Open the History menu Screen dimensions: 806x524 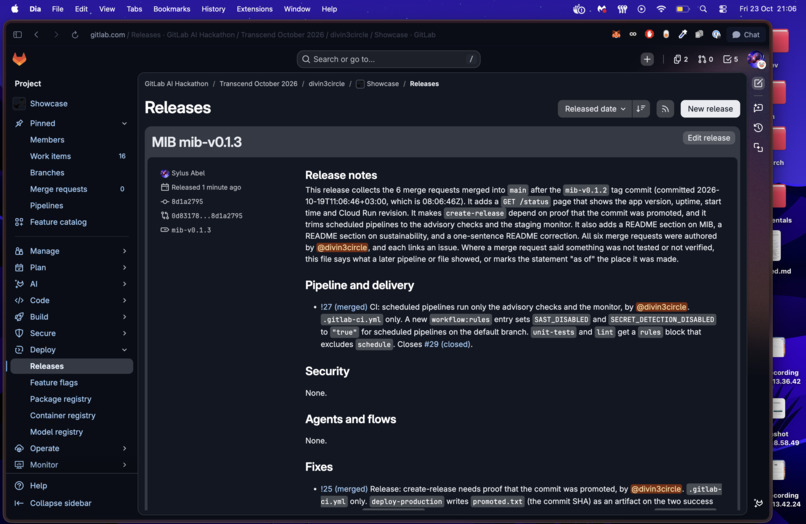[213, 9]
